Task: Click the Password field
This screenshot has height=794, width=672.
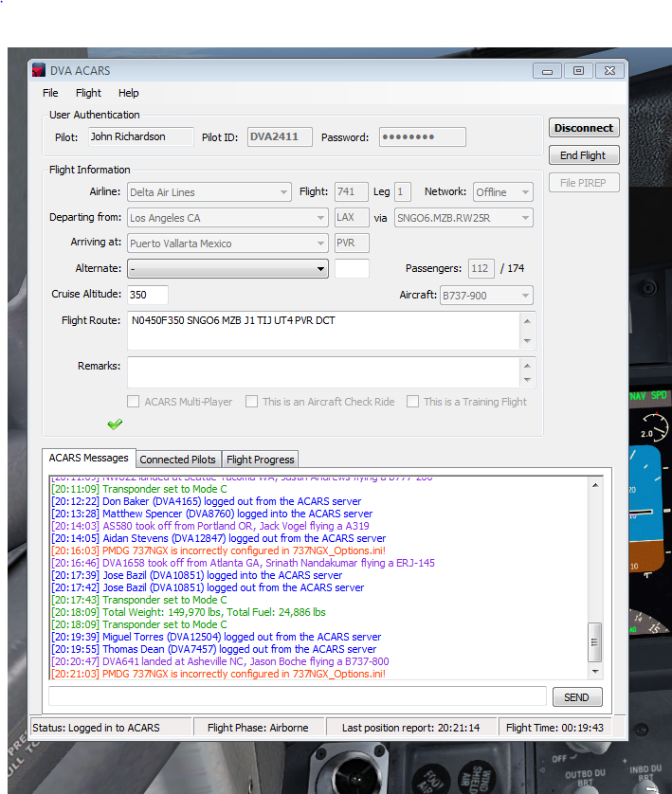Action: (x=423, y=136)
